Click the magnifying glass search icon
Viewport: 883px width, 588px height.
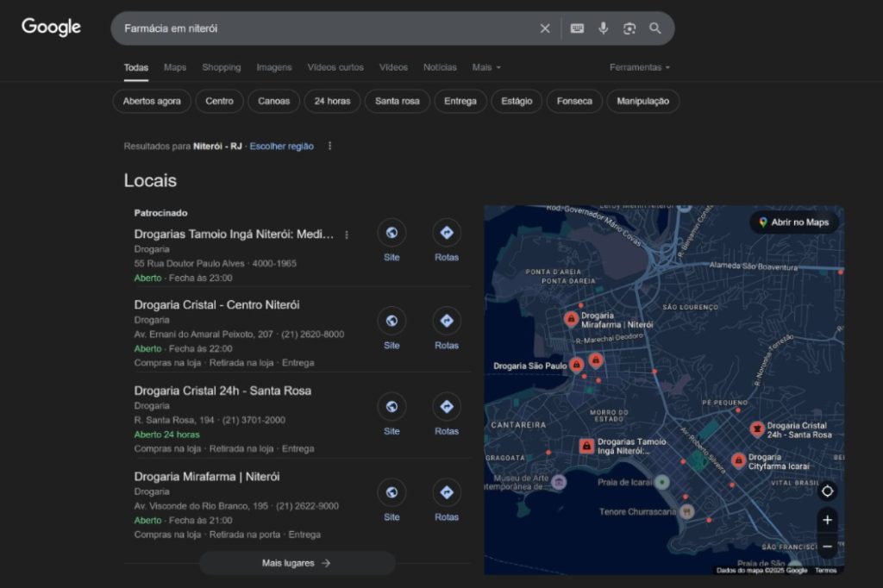pyautogui.click(x=655, y=28)
